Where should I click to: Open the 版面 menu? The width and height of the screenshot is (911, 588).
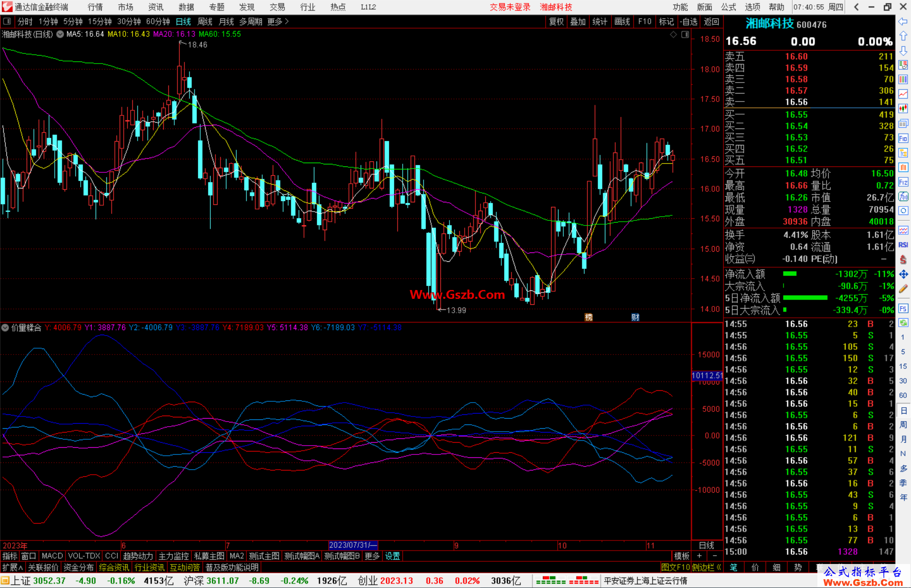point(704,7)
